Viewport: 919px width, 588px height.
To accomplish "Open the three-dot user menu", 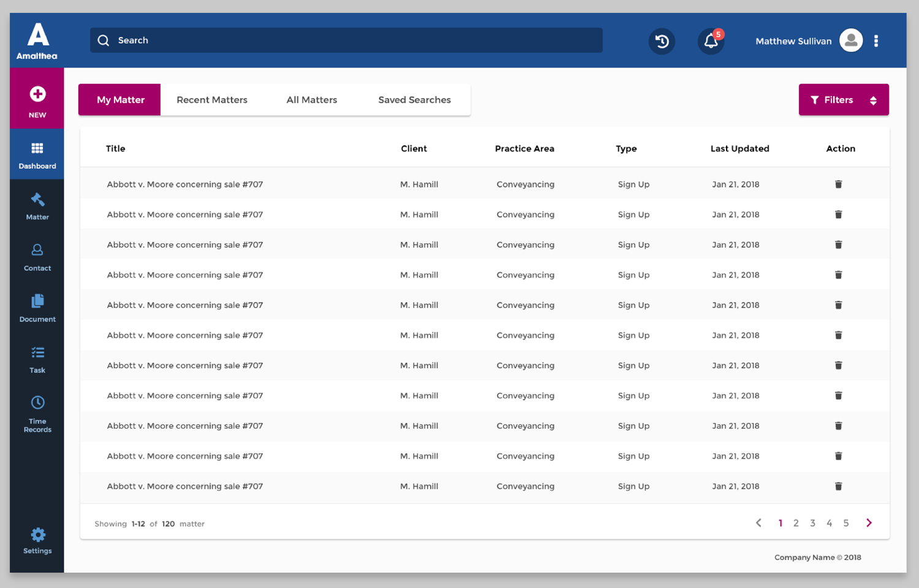I will 876,41.
